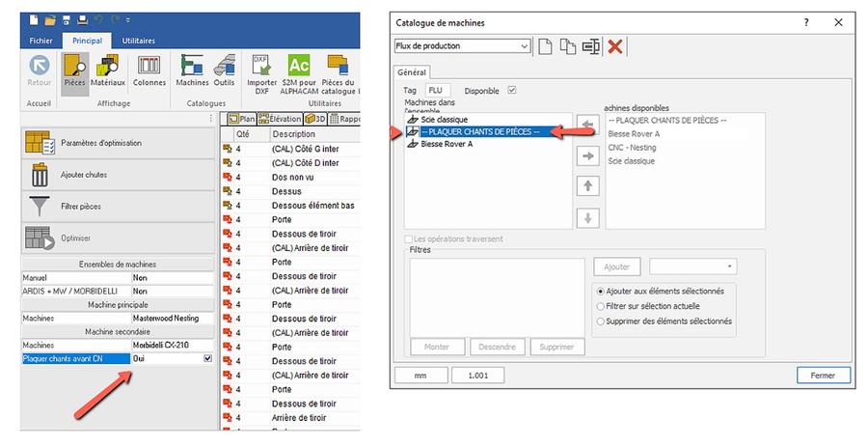Click Importer DXF in the ribbon
Viewport: 868px width, 447px height.
[x=259, y=70]
